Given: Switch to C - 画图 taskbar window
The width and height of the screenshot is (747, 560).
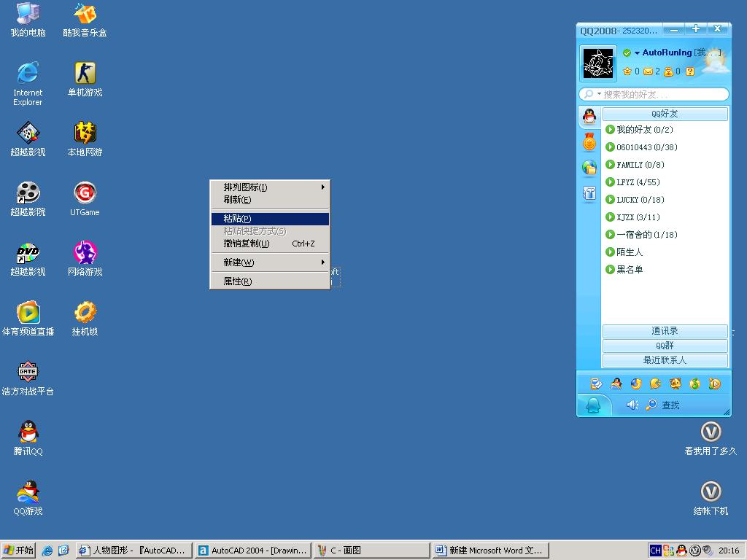Looking at the screenshot, I should (371, 551).
